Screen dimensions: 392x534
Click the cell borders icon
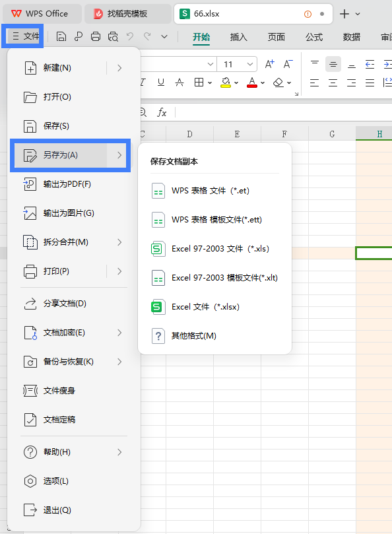coord(199,82)
